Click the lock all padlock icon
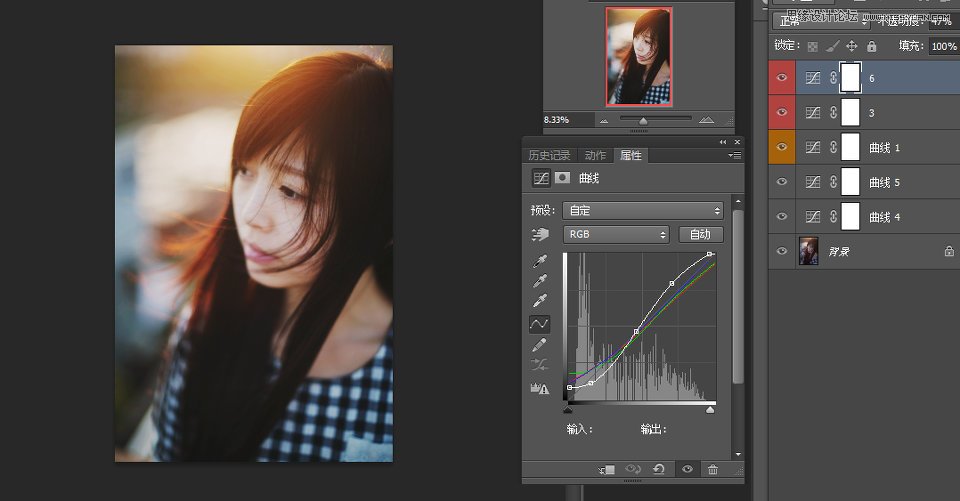960x501 pixels. tap(872, 46)
